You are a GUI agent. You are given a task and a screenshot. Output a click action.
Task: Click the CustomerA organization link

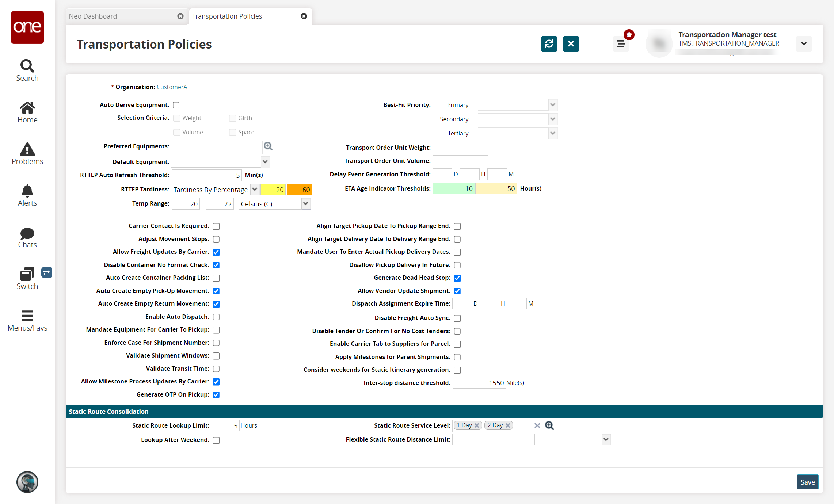coord(172,87)
